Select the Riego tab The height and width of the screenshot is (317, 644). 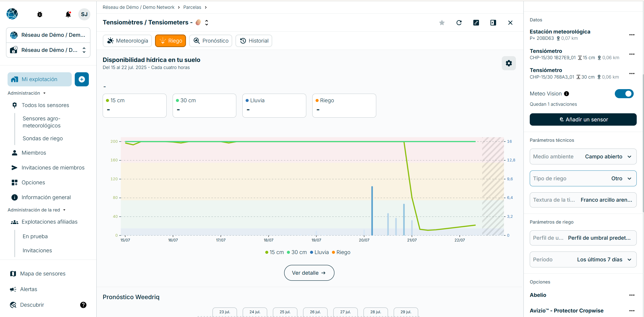(170, 41)
